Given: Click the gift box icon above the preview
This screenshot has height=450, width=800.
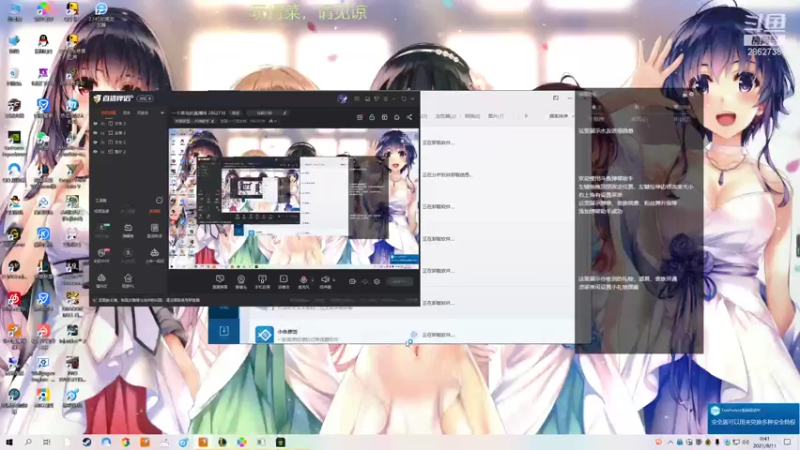Looking at the screenshot, I should click(x=384, y=117).
